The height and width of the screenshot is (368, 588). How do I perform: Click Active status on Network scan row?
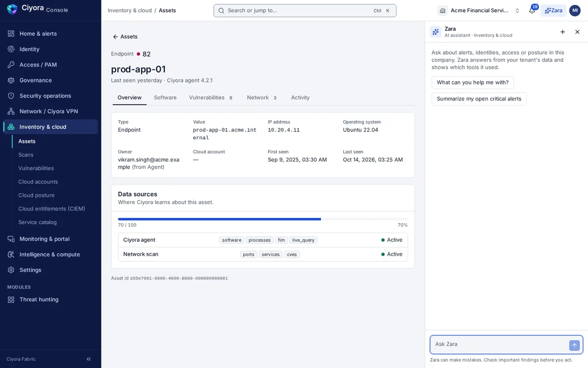click(392, 254)
